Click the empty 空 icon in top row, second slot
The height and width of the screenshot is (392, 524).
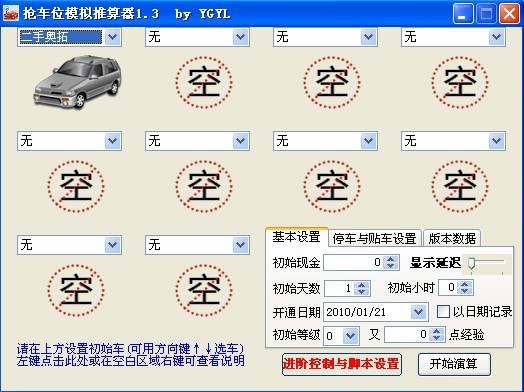pyautogui.click(x=204, y=82)
